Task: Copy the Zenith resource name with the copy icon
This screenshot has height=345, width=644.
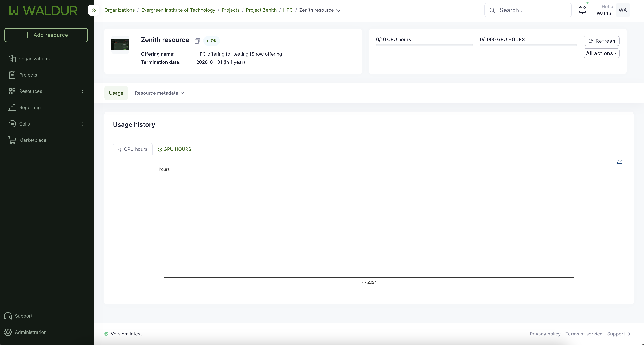Action: pos(197,41)
